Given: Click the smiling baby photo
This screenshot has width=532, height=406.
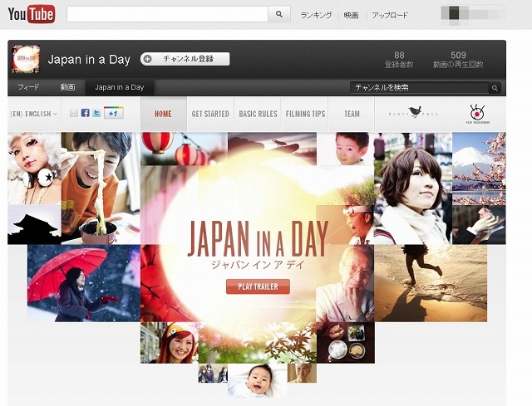Looking at the screenshot, I should pos(258,380).
